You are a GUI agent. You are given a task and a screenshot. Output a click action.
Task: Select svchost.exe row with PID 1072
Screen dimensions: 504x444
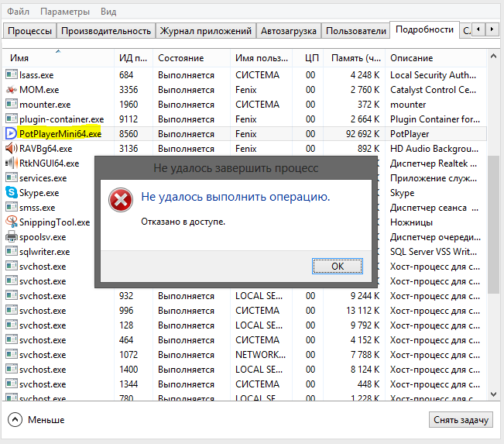click(245, 355)
